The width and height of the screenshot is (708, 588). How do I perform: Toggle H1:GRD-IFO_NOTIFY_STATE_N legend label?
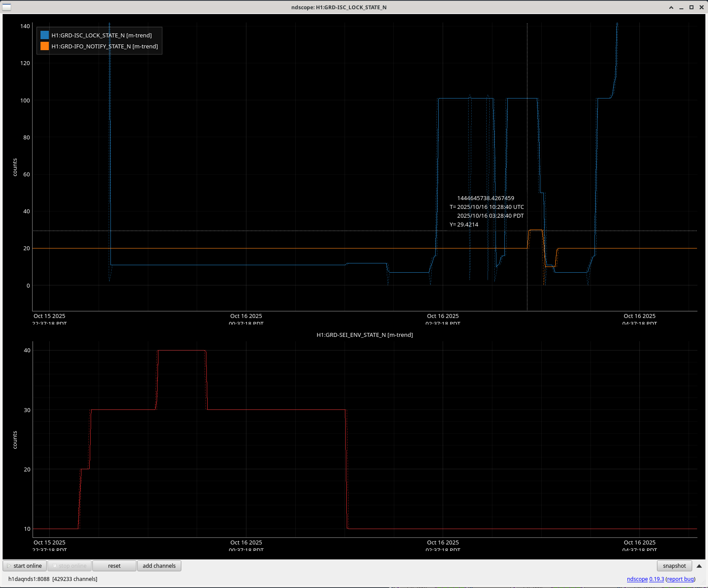pos(104,46)
